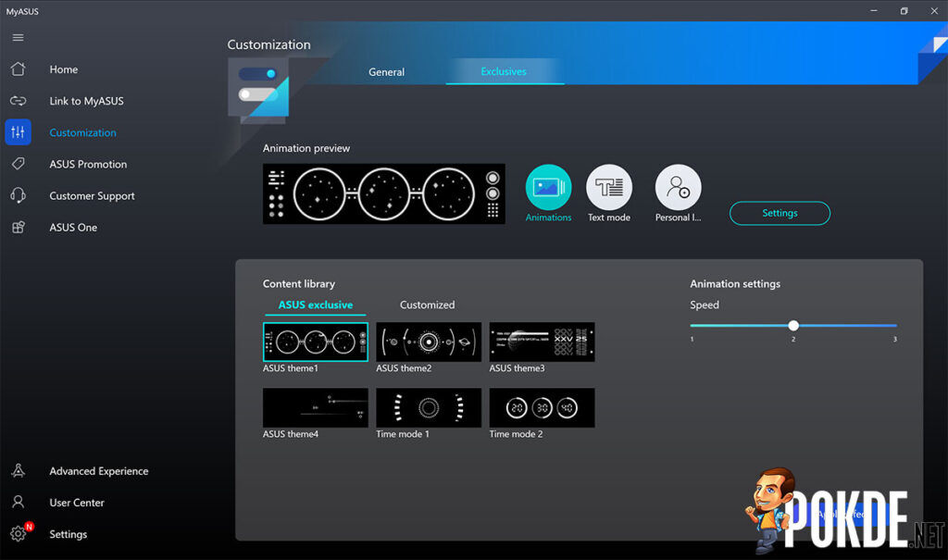Screen dimensions: 948x560
Task: Click the Customer Support headset icon
Action: (x=19, y=195)
